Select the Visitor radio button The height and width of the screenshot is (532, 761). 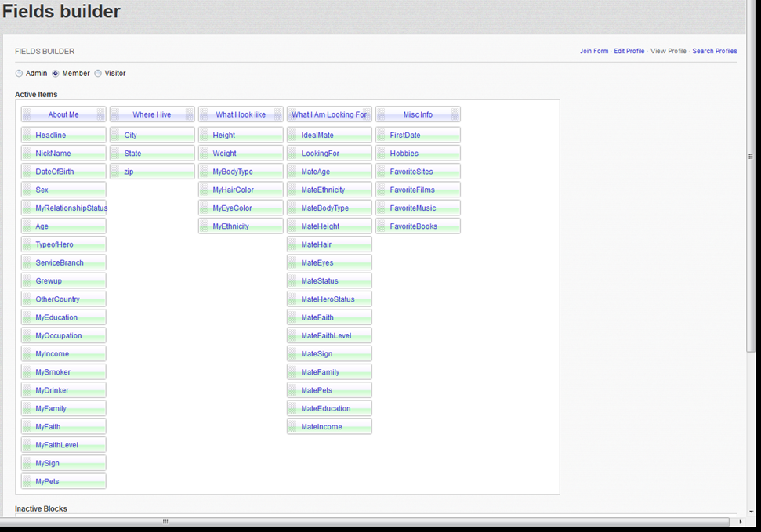coord(98,74)
